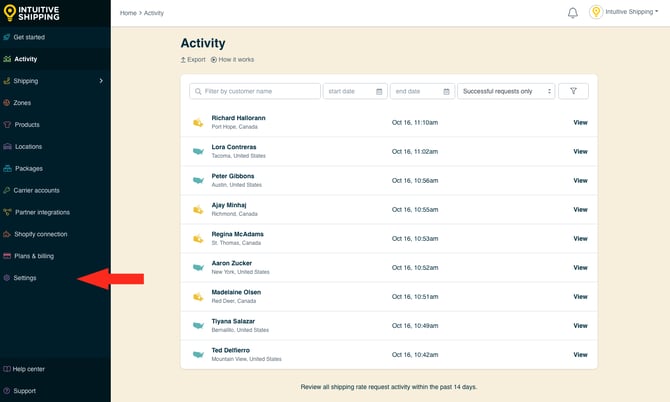This screenshot has width=670, height=402.
Task: Click the Zones globe icon
Action: (6, 103)
